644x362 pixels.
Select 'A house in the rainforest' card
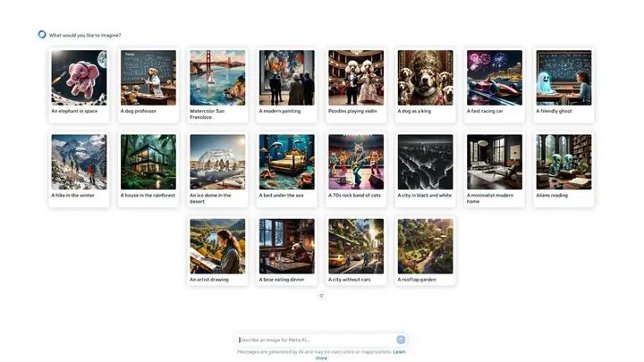click(148, 168)
